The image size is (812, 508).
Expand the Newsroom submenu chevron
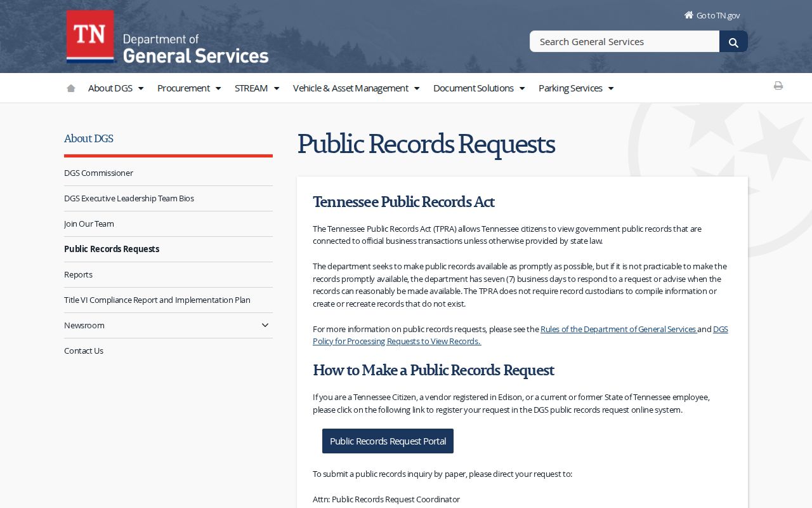(x=265, y=325)
